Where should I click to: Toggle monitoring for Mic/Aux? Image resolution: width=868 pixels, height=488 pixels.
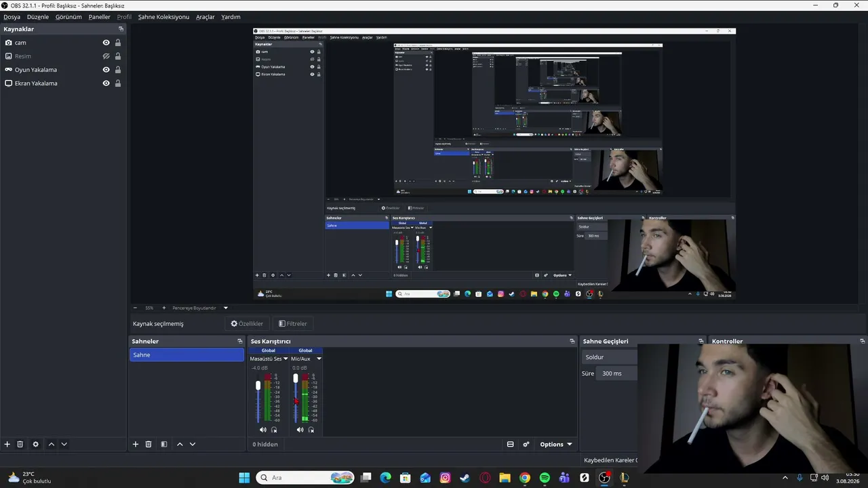(311, 430)
